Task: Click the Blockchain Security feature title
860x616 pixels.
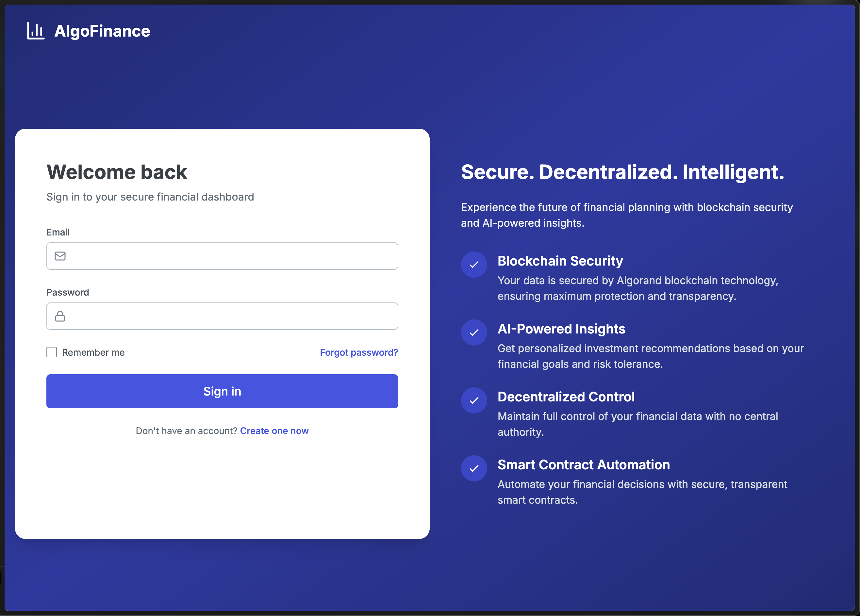Action: pos(560,261)
